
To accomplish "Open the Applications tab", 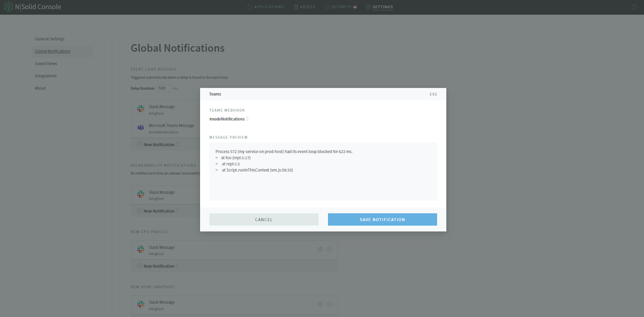I will click(266, 7).
